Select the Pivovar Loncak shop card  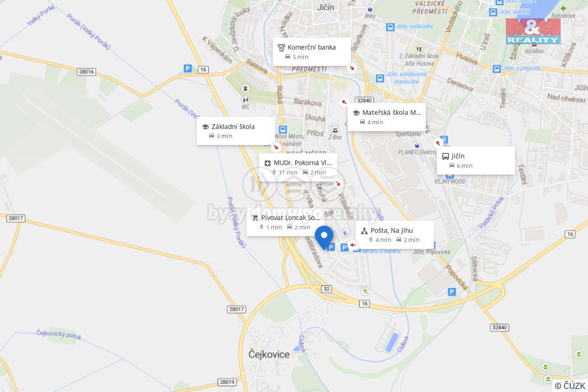(x=285, y=222)
